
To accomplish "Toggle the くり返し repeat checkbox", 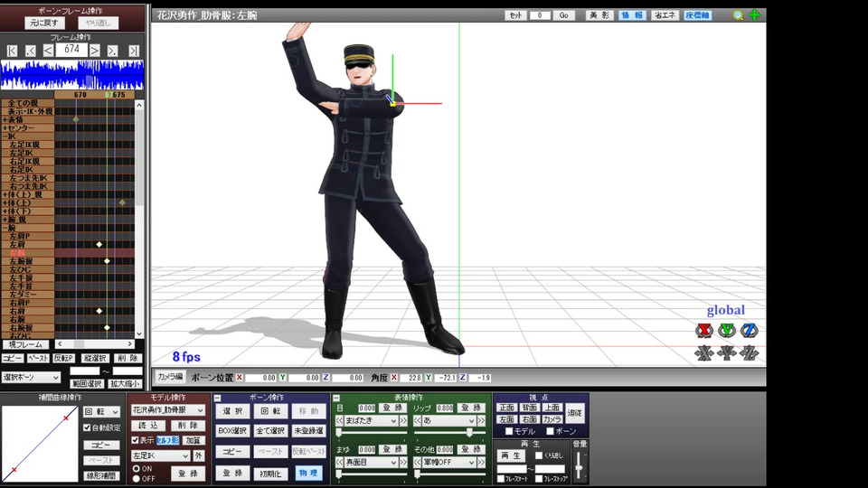I will 538,455.
